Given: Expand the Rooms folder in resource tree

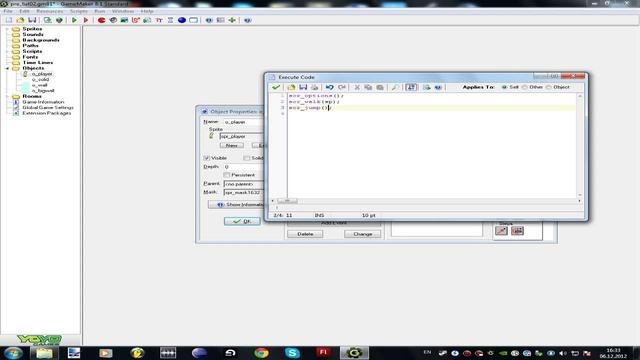Looking at the screenshot, I should pyautogui.click(x=7, y=96).
